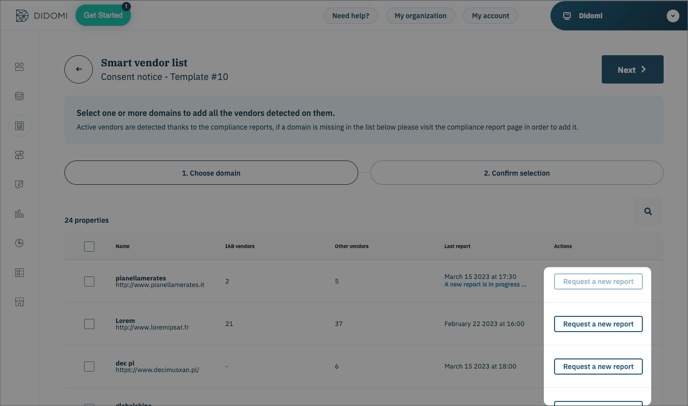Open the storefront marketplace sidebar icon

point(19,302)
